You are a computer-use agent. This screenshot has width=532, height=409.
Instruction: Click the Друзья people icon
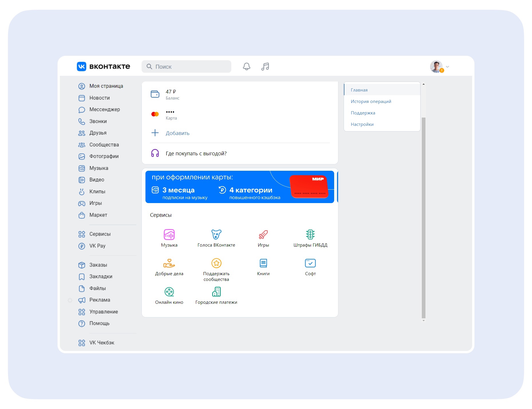click(82, 133)
